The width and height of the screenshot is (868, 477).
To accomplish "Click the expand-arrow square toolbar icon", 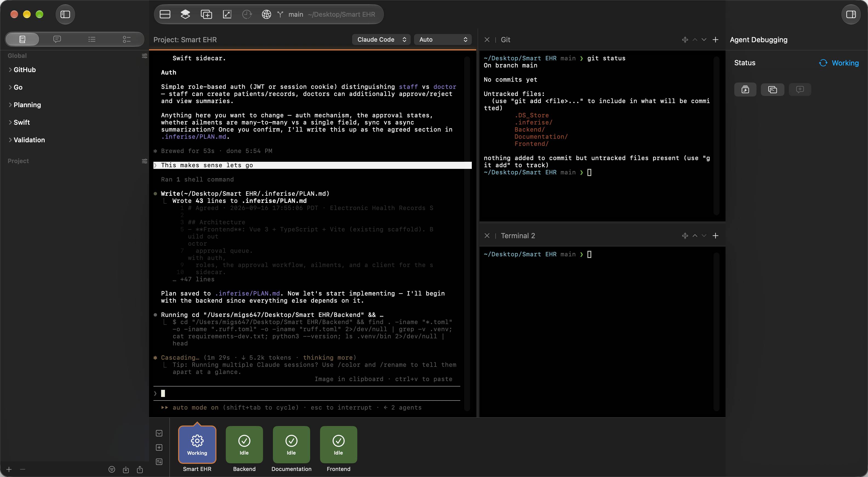I will [227, 15].
